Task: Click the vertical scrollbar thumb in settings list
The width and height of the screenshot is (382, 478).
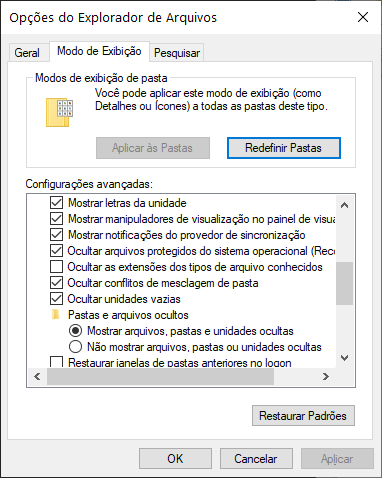Action: 344,283
